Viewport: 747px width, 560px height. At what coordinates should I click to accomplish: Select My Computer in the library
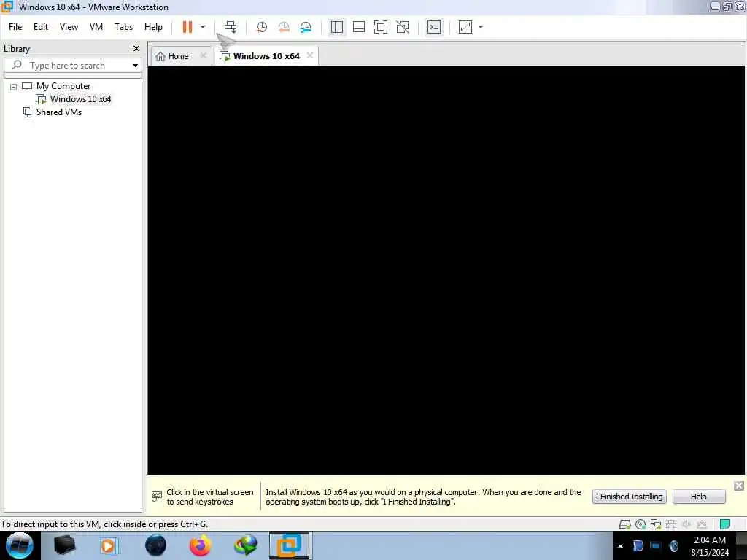[63, 86]
